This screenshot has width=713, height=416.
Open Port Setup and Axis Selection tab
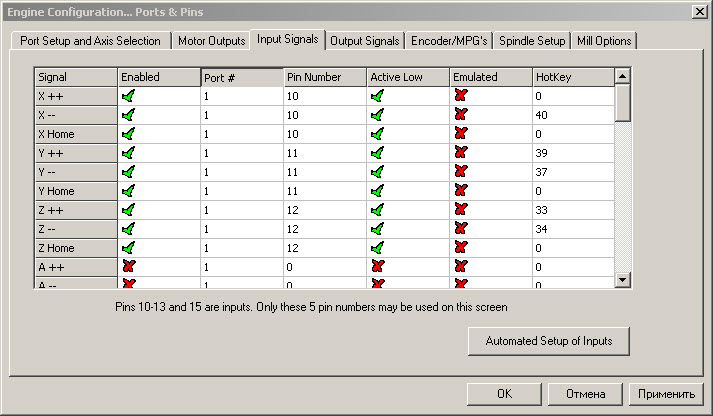pyautogui.click(x=90, y=41)
